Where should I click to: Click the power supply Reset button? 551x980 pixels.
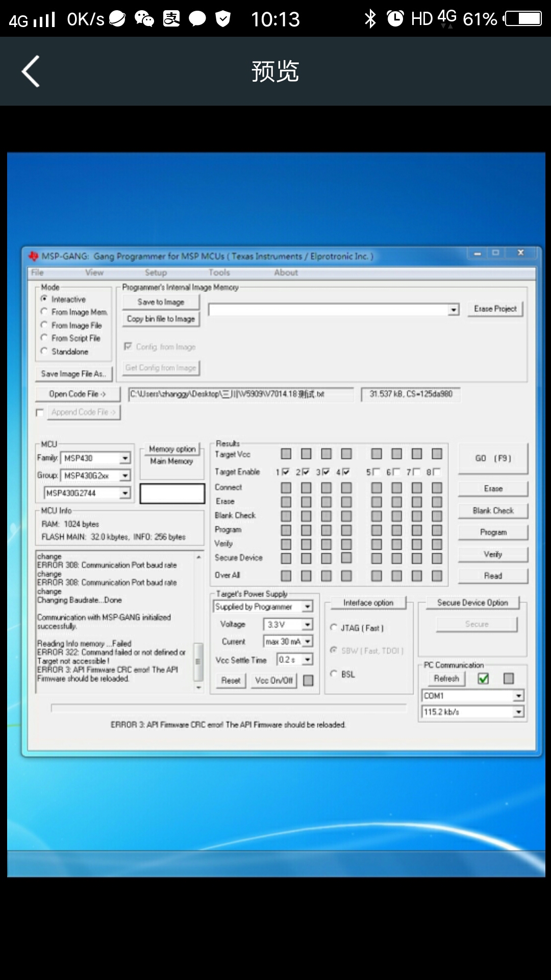231,680
